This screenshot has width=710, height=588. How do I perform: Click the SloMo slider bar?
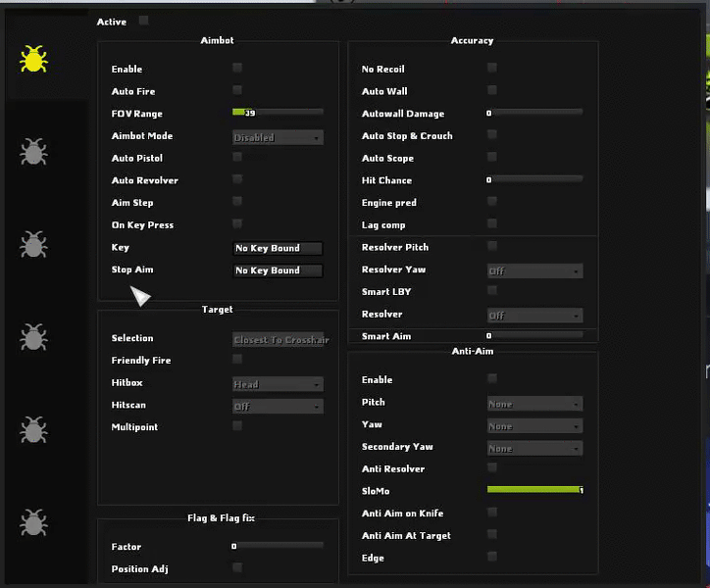[x=534, y=489]
